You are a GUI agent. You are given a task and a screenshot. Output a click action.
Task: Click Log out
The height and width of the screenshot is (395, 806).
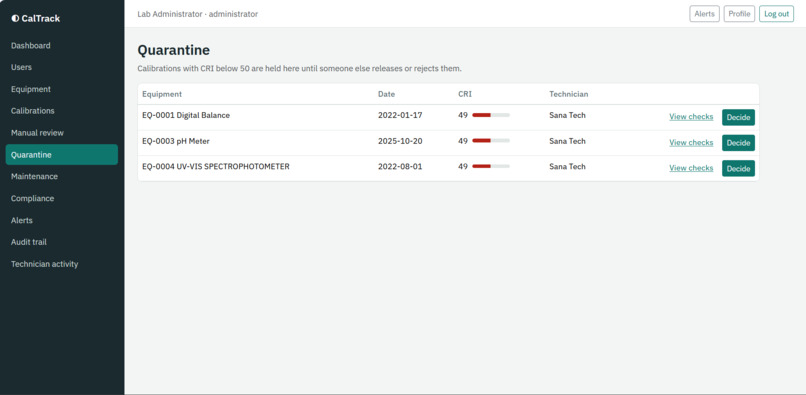point(776,14)
